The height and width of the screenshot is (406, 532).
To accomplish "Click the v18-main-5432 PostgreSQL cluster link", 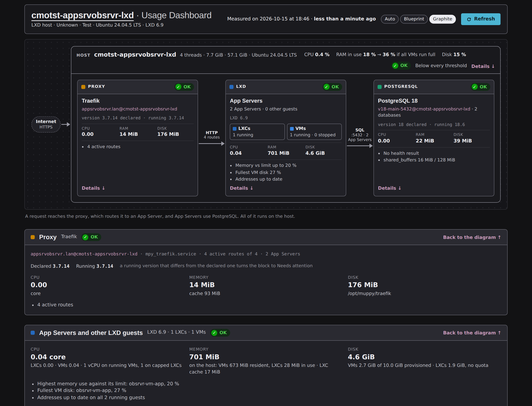I will click(x=424, y=109).
